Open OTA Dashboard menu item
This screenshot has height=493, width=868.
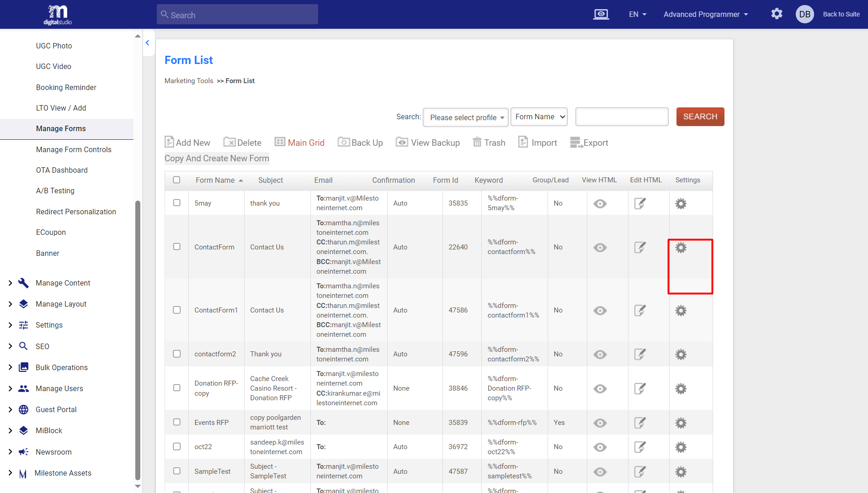62,170
